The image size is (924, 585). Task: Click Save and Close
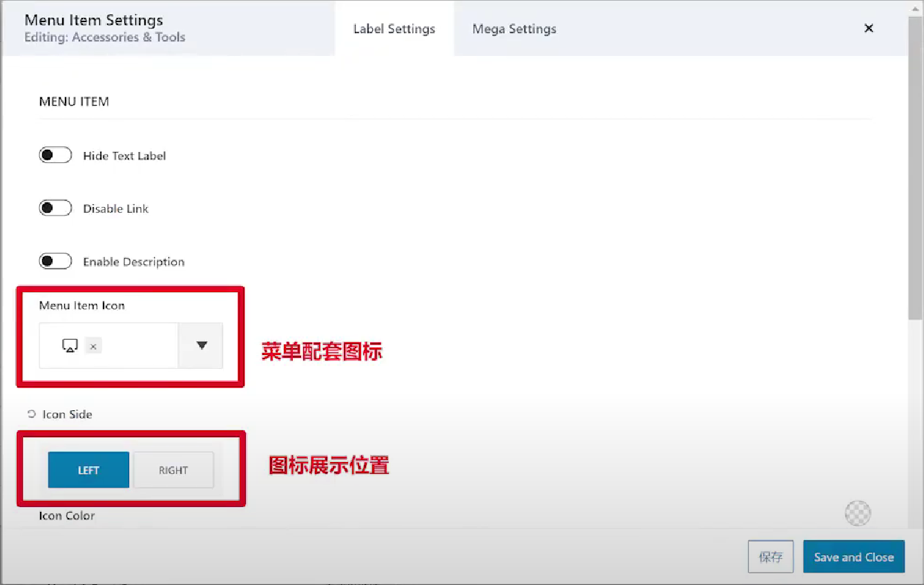tap(854, 557)
